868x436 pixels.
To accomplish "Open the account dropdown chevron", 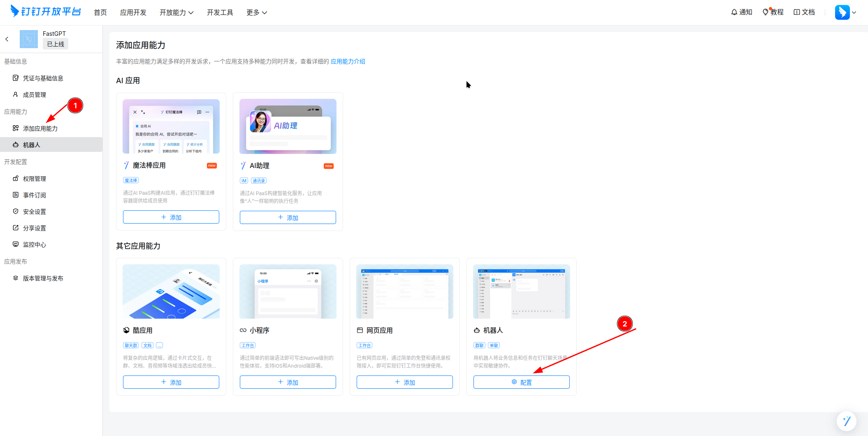I will coord(854,13).
